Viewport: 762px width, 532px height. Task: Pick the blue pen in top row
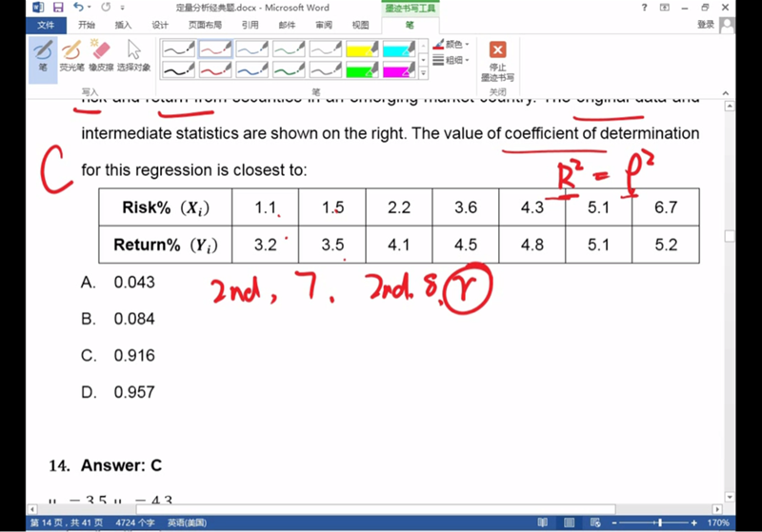pos(252,49)
